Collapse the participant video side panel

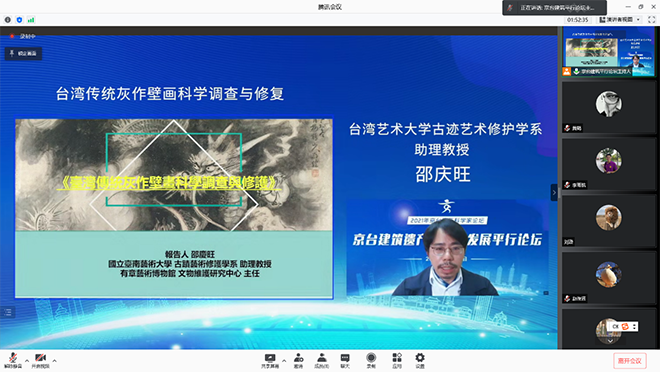click(554, 193)
